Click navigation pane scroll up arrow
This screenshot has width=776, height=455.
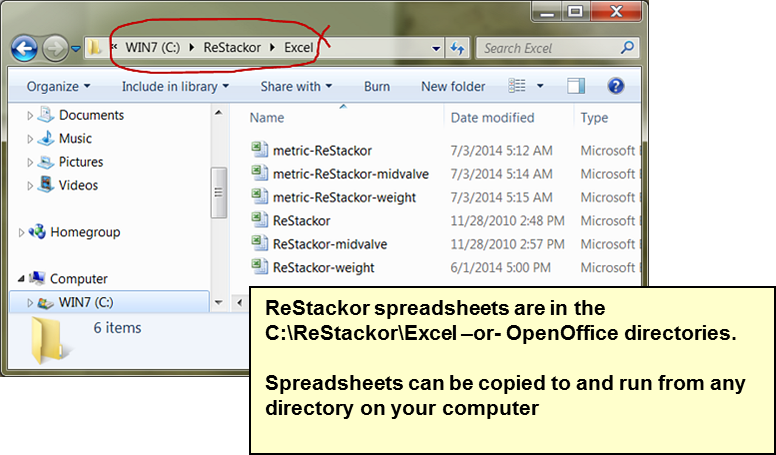coord(218,113)
